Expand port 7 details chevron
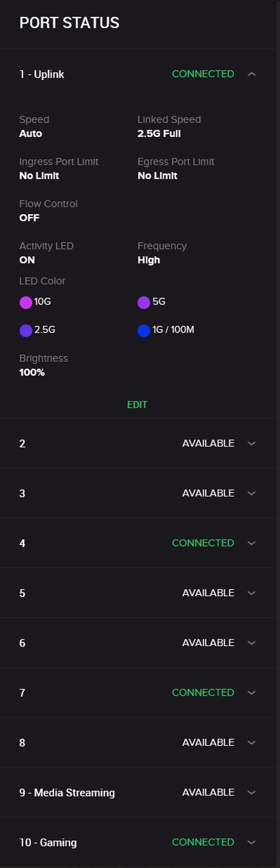Image resolution: width=280 pixels, height=868 pixels. pyautogui.click(x=252, y=692)
